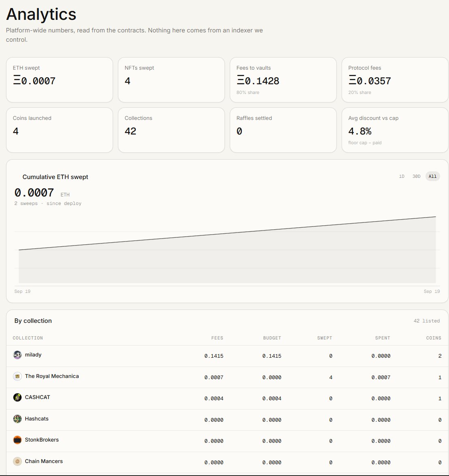This screenshot has height=476, width=449.
Task: Click milady's coins value 2
Action: tap(440, 356)
